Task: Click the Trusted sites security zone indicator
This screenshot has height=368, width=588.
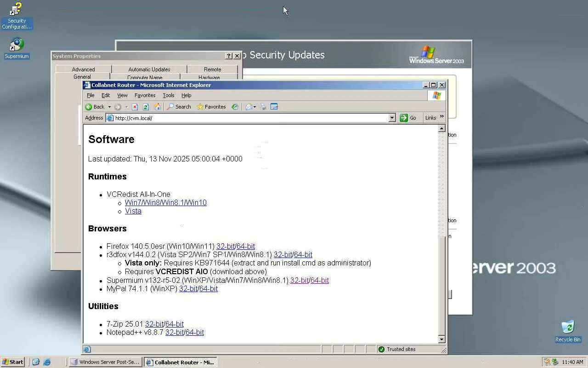Action: [396, 349]
